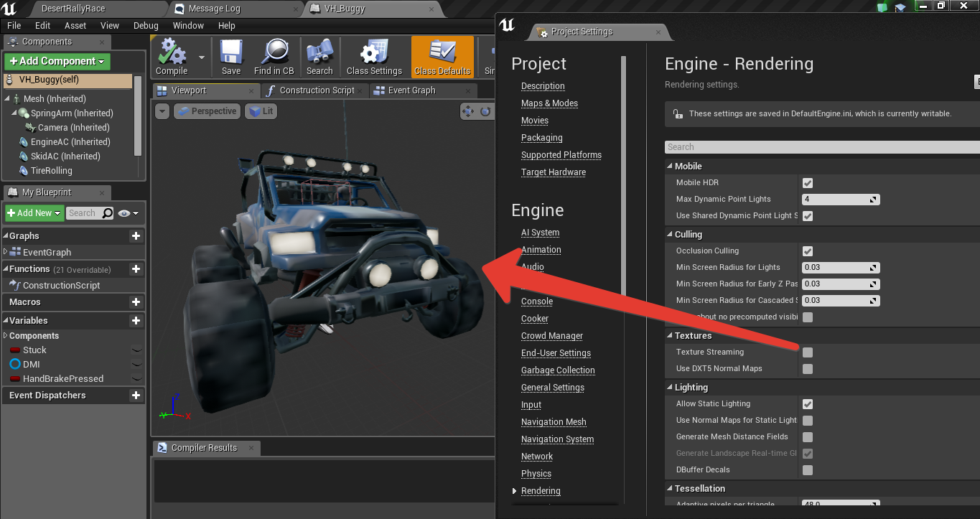The height and width of the screenshot is (519, 980).
Task: Add a new macro with the plus icon
Action: click(x=136, y=302)
